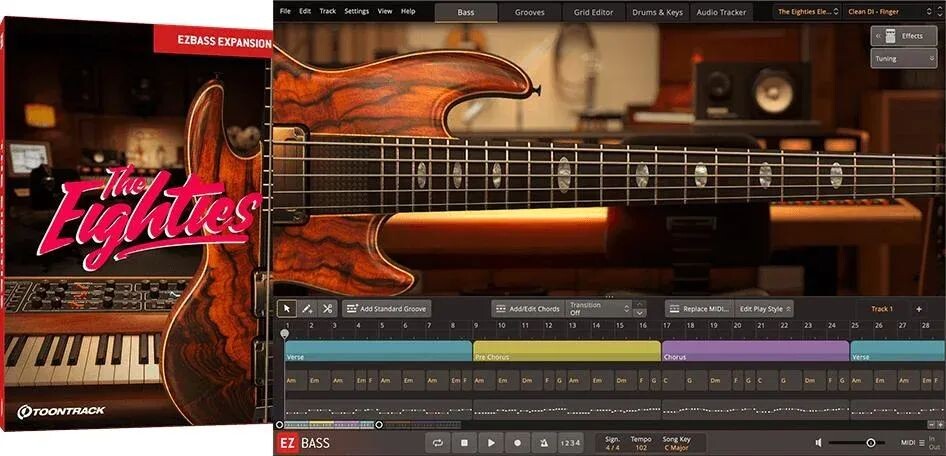The image size is (946, 456).
Task: Click the speaker volume icon
Action: [x=817, y=443]
